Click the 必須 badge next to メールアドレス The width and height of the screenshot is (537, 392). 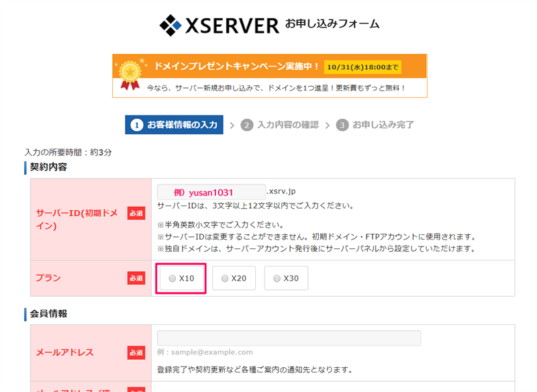point(136,352)
